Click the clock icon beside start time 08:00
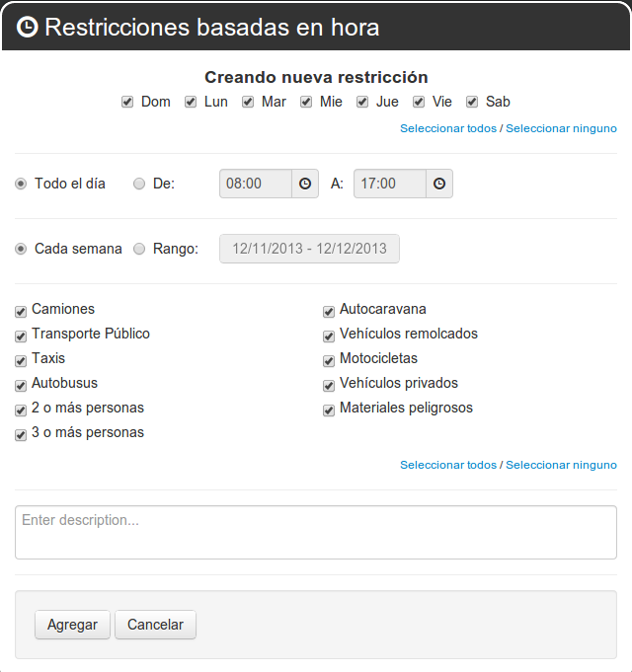Screen dimensions: 632x672 point(305,184)
